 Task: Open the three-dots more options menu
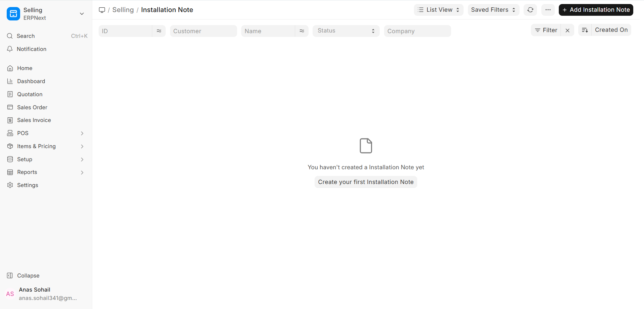(x=548, y=10)
